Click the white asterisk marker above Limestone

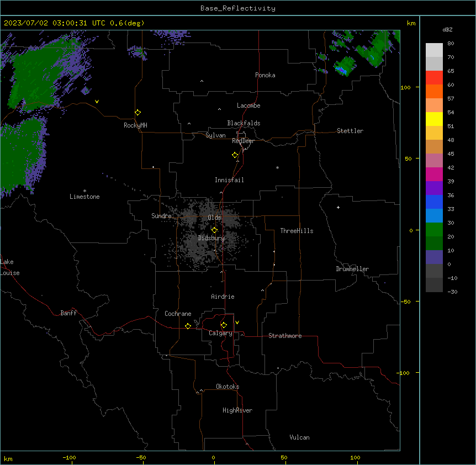coord(84,191)
